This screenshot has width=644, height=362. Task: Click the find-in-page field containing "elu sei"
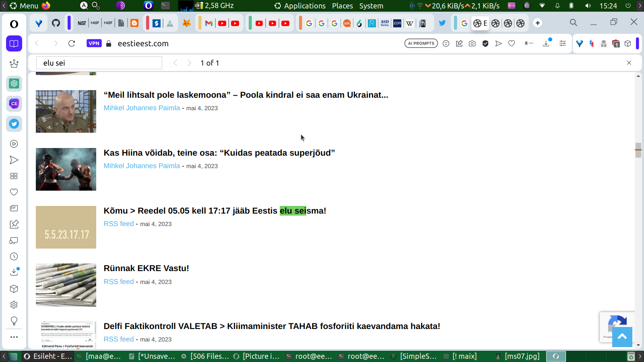tap(99, 63)
